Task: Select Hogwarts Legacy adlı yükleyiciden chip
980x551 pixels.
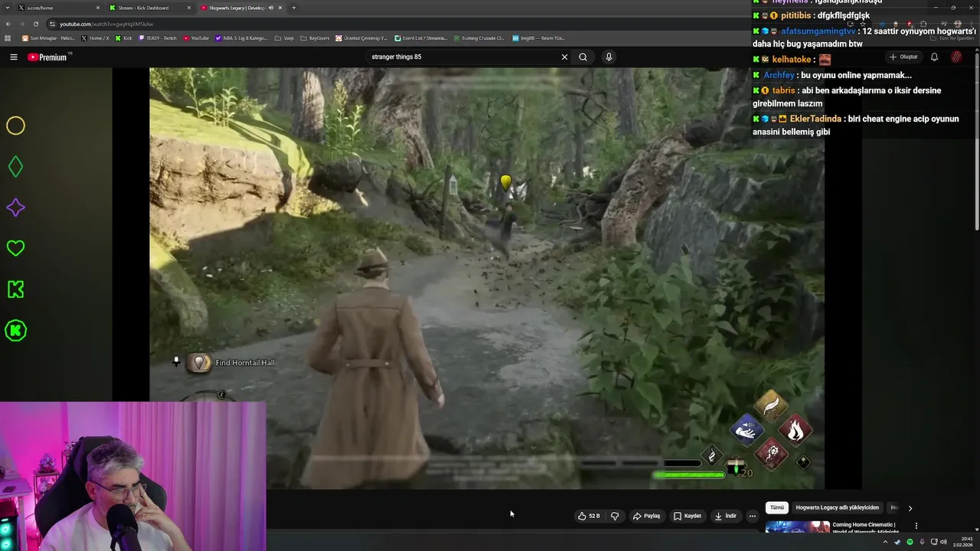Action: tap(837, 507)
